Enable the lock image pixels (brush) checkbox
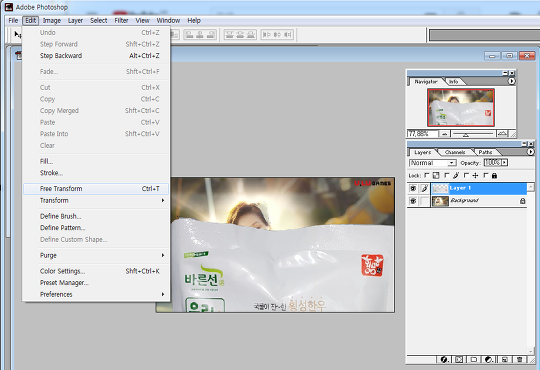This screenshot has height=370, width=540. [447, 175]
